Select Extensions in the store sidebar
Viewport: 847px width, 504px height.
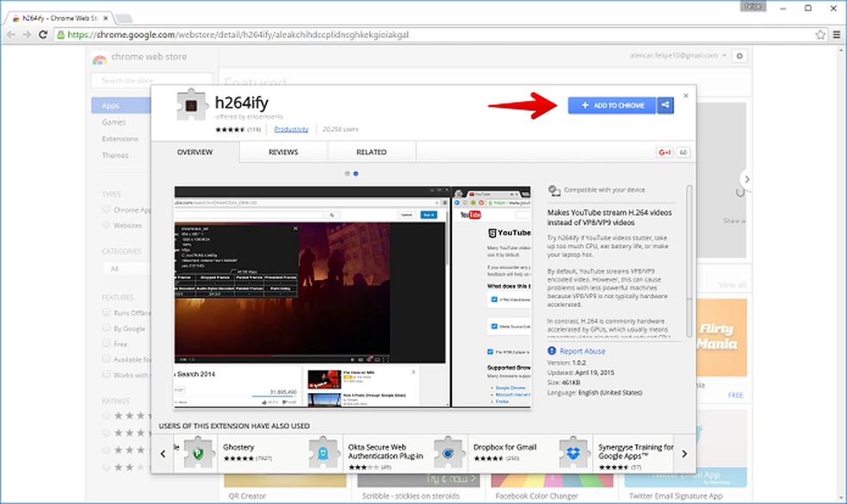click(120, 138)
